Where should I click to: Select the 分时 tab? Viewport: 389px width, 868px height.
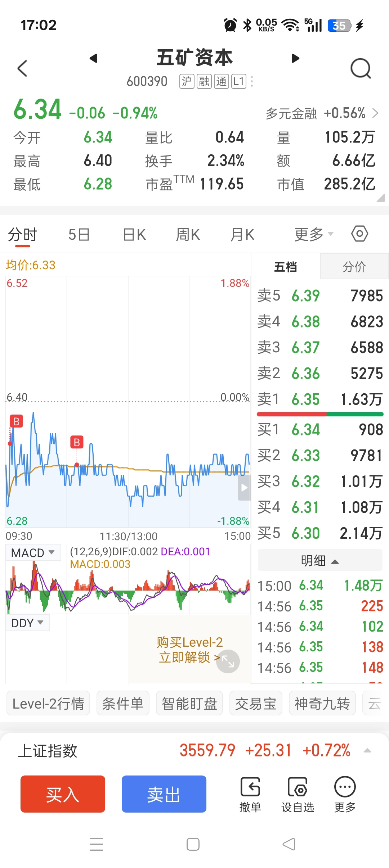[23, 235]
